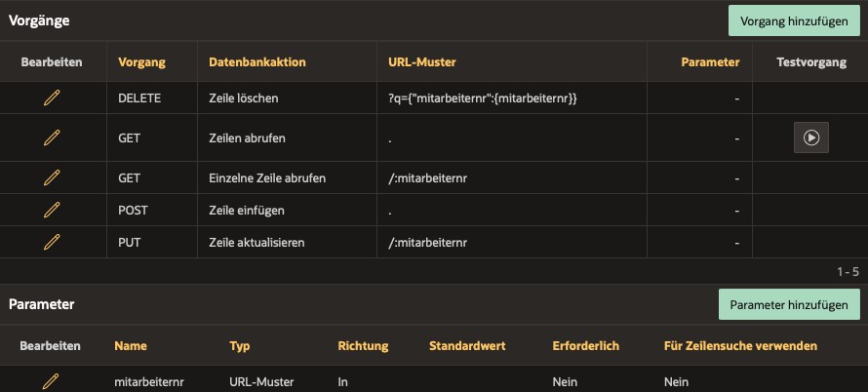Click Für Zeilensuche verwenden column header
The width and height of the screenshot is (868, 392).
(x=740, y=346)
